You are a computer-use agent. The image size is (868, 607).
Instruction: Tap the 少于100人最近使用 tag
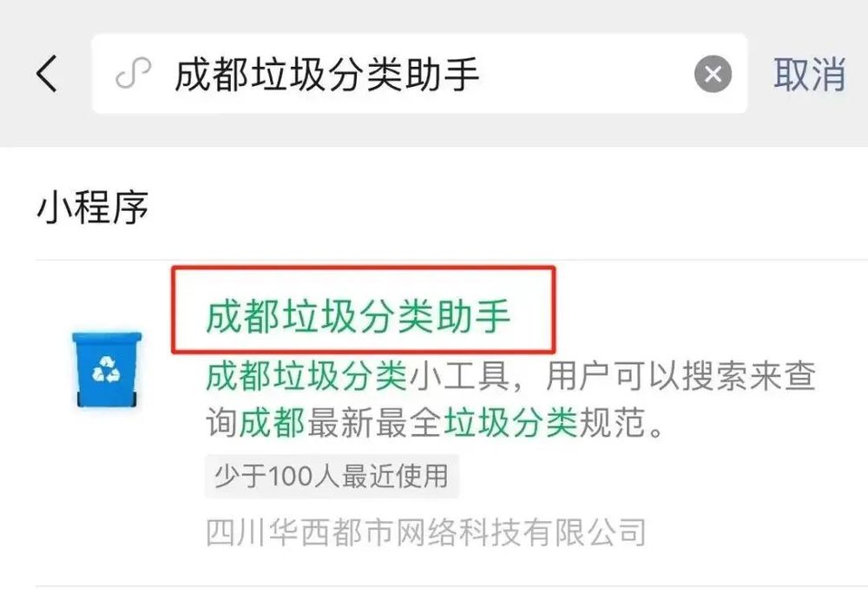click(332, 476)
